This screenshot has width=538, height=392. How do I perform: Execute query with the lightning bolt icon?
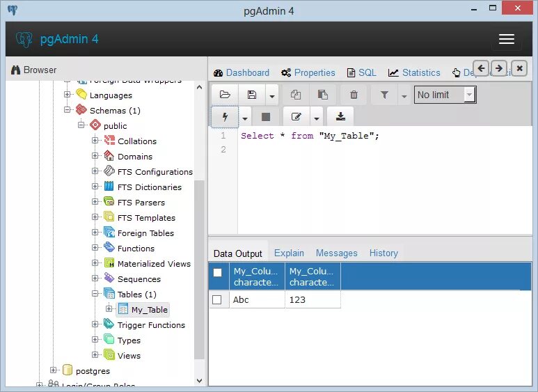[x=225, y=117]
